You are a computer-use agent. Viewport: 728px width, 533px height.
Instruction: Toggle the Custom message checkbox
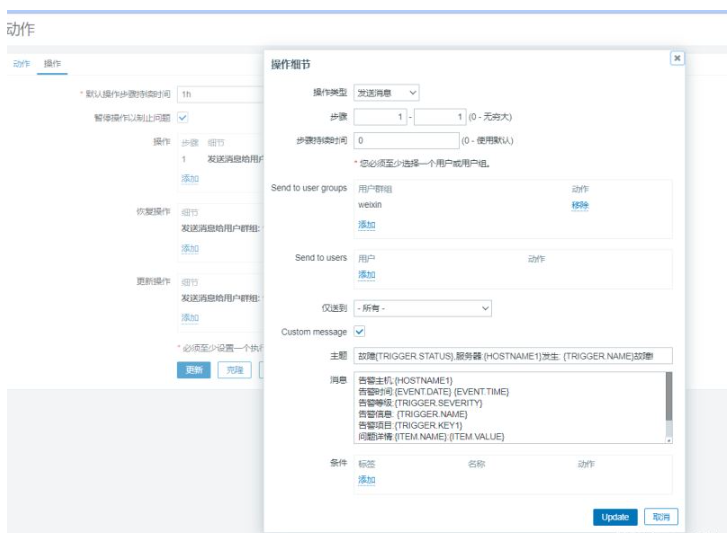click(x=359, y=332)
